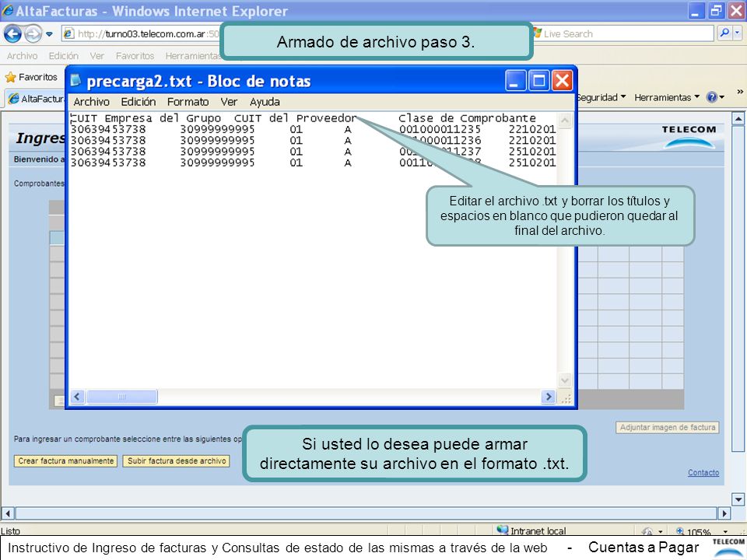Viewport: 747px width, 560px height.
Task: Click the Internet Explorer Forward arrow button
Action: click(x=33, y=33)
